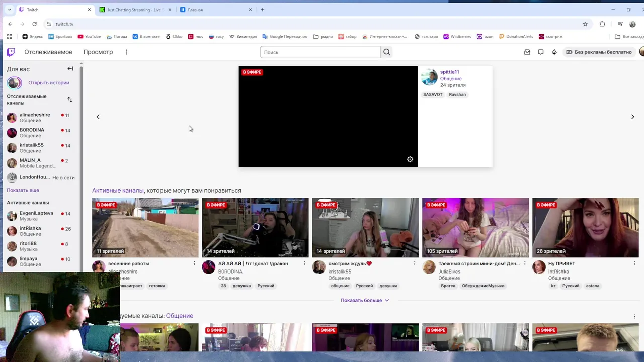The width and height of the screenshot is (644, 362).
Task: Collapse the 'Для вас' sidebar
Action: click(70, 69)
